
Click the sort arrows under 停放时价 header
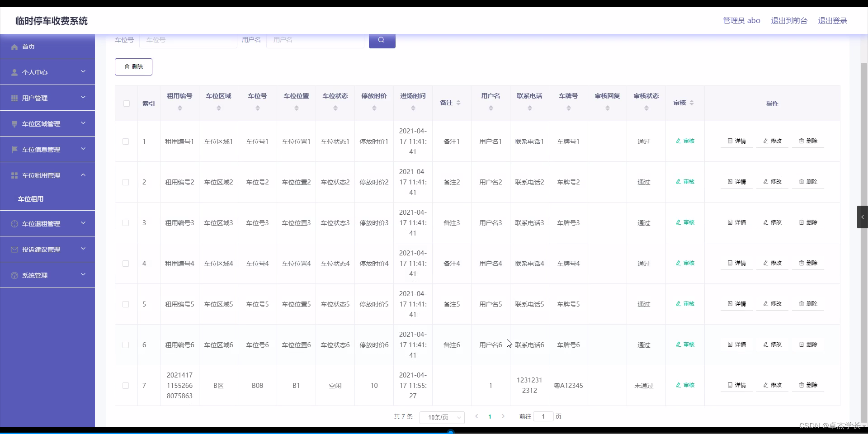coord(374,108)
